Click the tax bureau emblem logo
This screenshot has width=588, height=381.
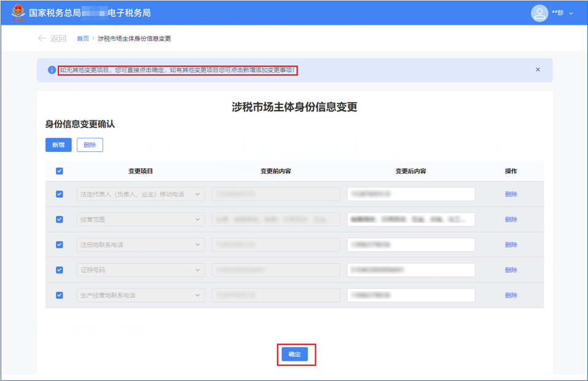(18, 13)
